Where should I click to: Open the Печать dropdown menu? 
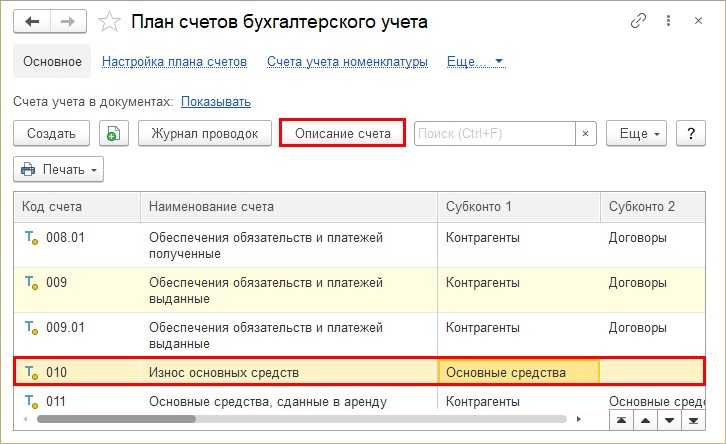[x=58, y=169]
